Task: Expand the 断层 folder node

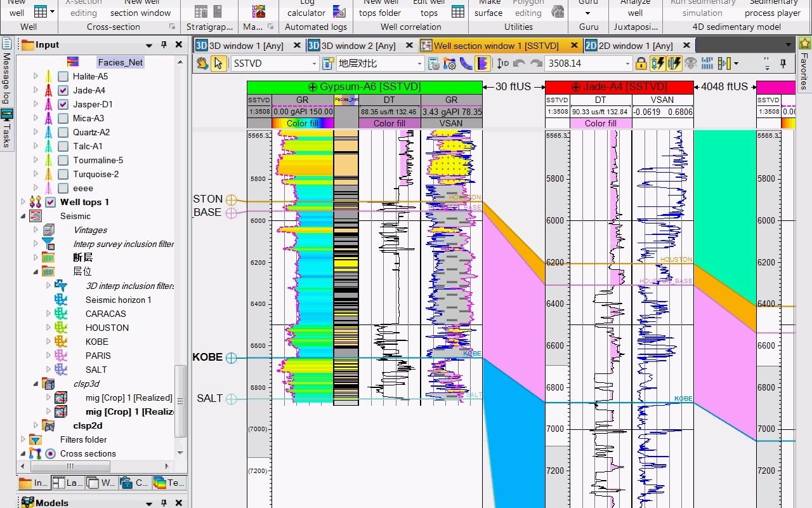Action: 36,258
